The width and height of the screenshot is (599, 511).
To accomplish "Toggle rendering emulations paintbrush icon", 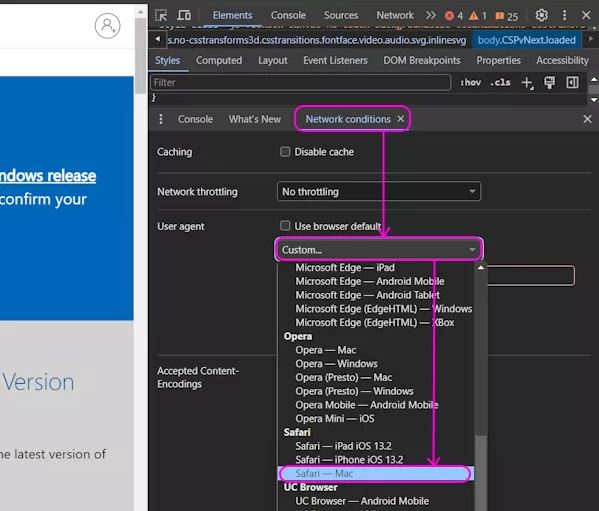I will pyautogui.click(x=549, y=82).
